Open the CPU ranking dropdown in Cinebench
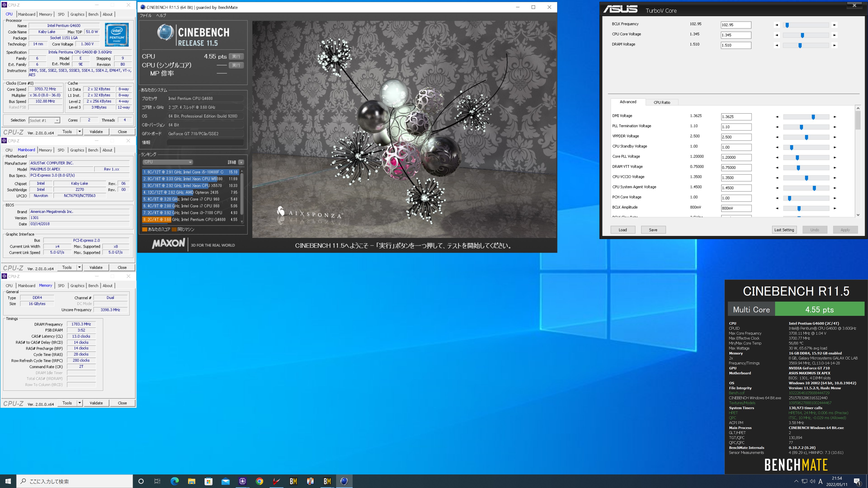 pos(167,162)
